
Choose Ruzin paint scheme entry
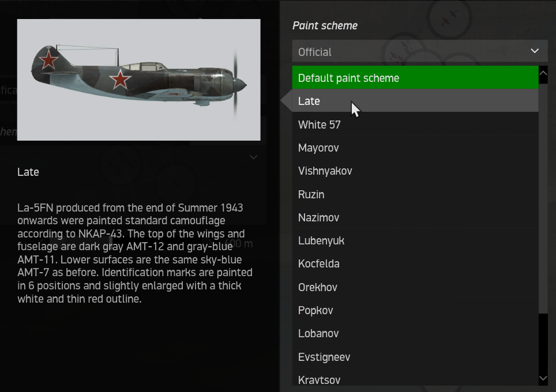click(415, 194)
